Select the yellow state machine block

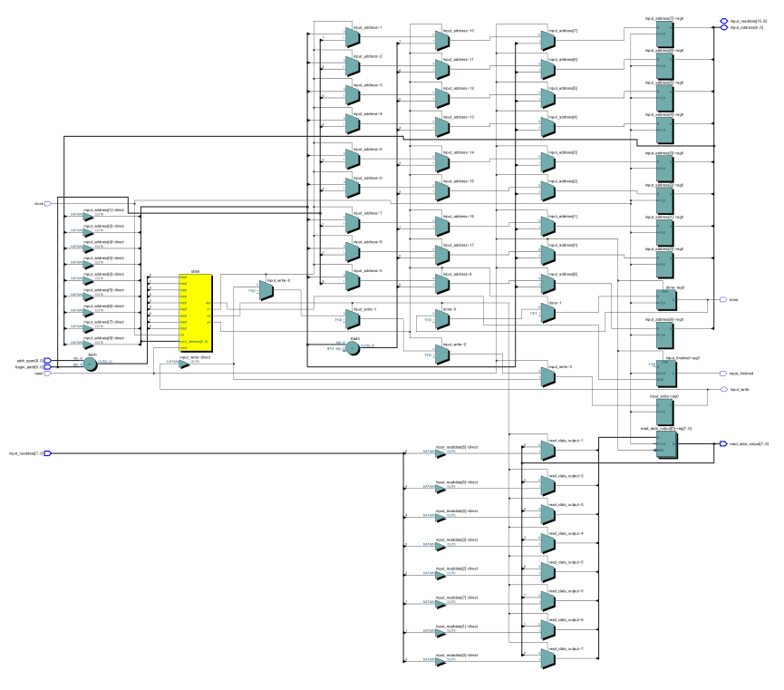(x=196, y=312)
